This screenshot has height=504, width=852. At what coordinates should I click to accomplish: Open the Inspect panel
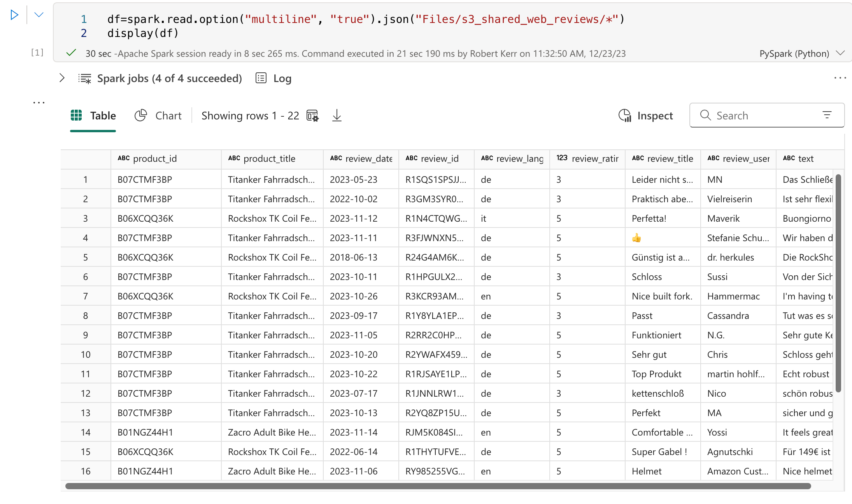(646, 115)
